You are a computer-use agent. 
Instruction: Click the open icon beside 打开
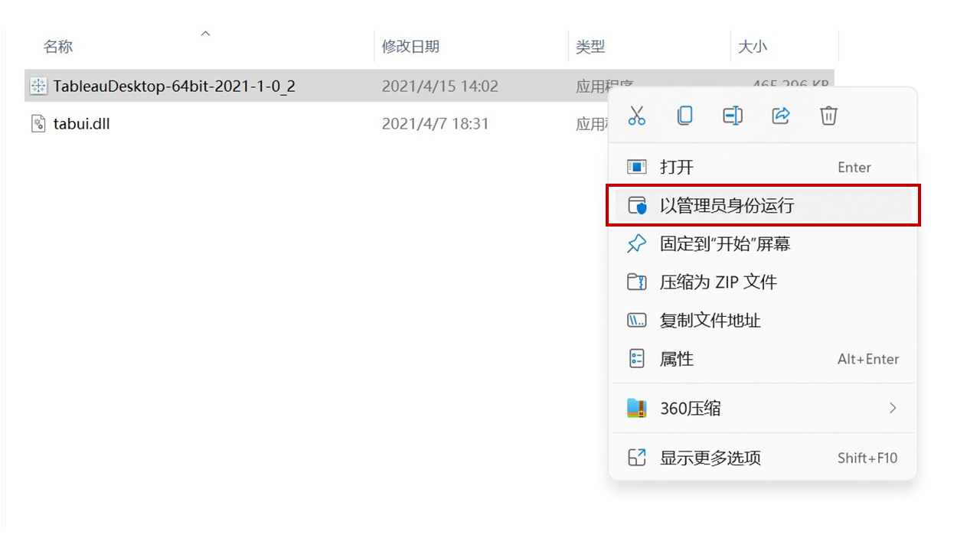[x=637, y=167]
